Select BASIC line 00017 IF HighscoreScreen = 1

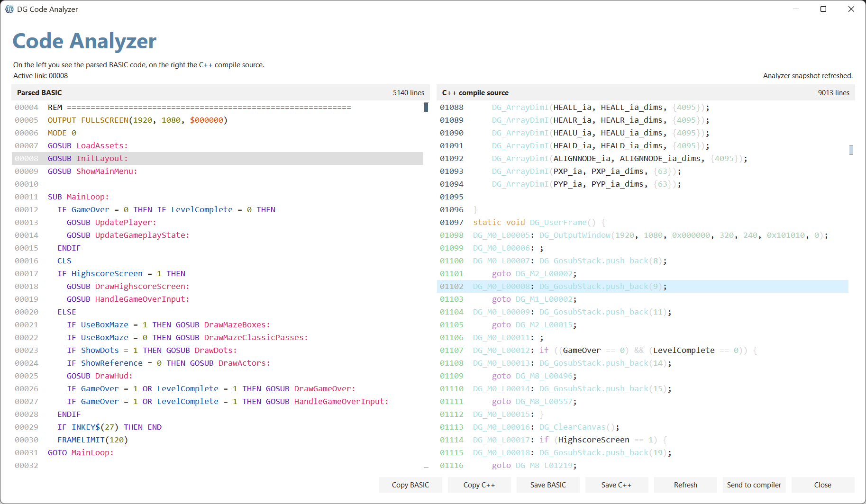pos(218,273)
